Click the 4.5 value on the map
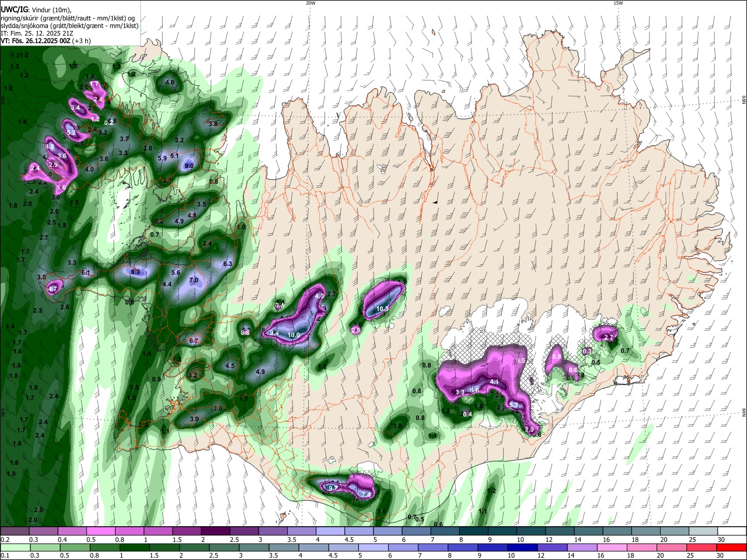 pyautogui.click(x=230, y=366)
